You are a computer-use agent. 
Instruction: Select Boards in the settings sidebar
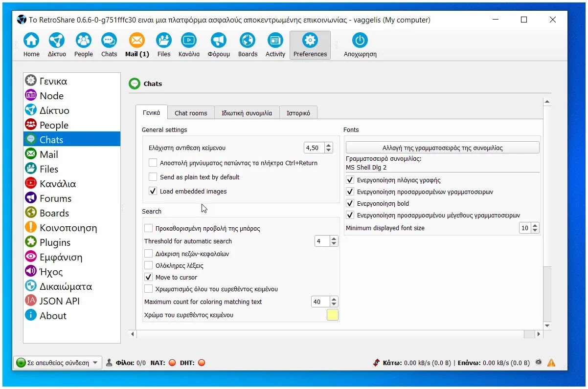[72, 213]
